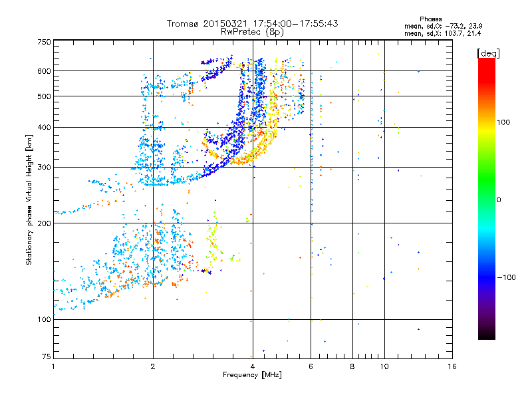Click the "Stationary phase Virtual Height [km]" axis label
This screenshot has height=399, width=532.
pyautogui.click(x=29, y=199)
